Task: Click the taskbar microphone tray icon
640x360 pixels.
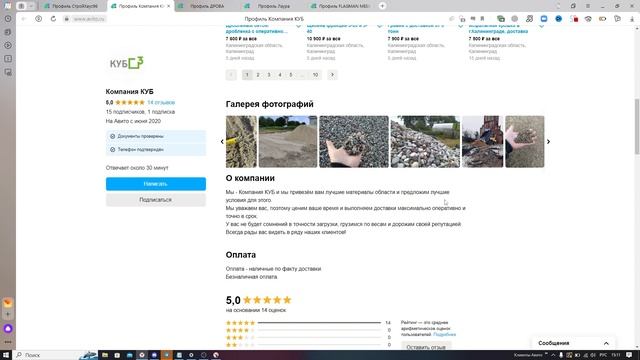Action: [561, 355]
